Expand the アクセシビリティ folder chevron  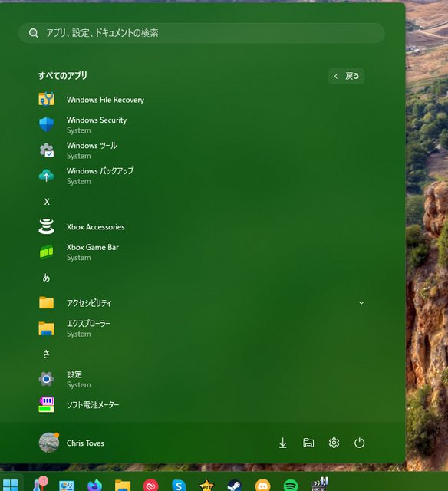pyautogui.click(x=361, y=303)
